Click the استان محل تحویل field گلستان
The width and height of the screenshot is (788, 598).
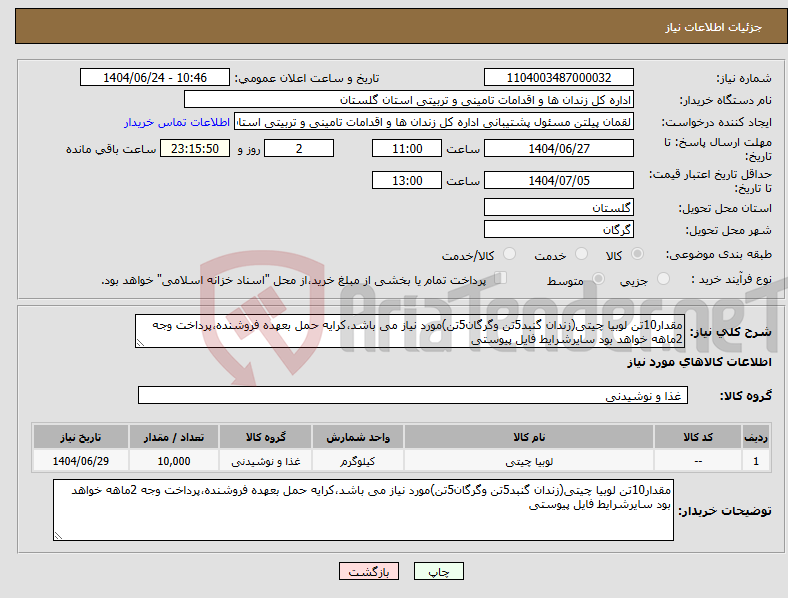[558, 207]
